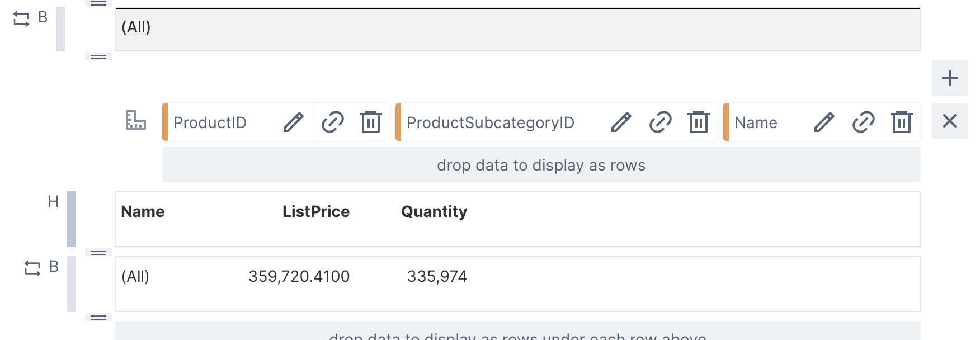Edit the ProductSubcategoryID field with pencil icon
The image size is (980, 340).
621,122
